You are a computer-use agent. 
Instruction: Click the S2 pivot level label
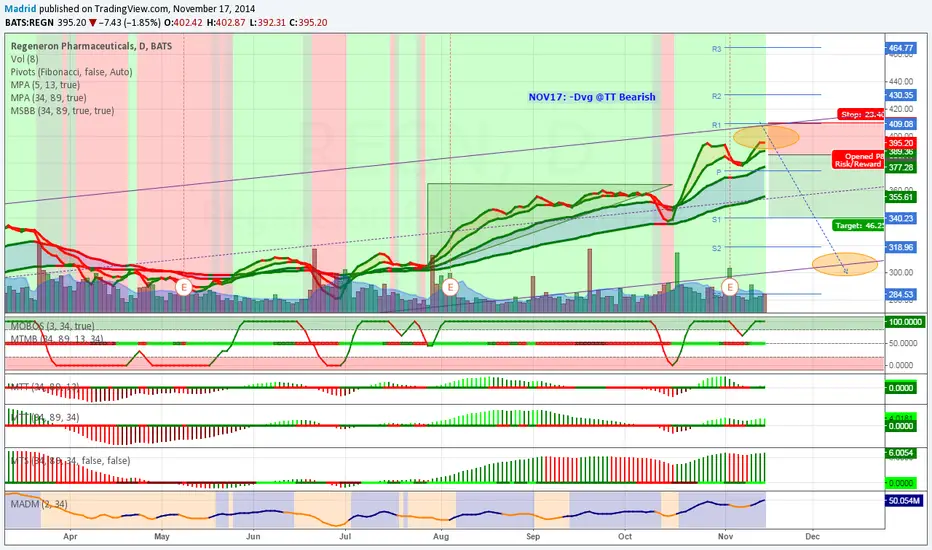tap(716, 248)
